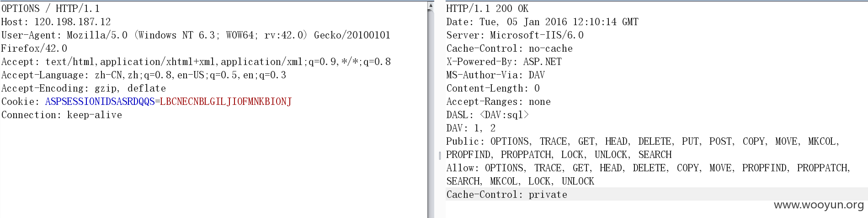Click the OPTIONS / HTTP/1.1 request line
The height and width of the screenshot is (218, 868).
pyautogui.click(x=50, y=9)
